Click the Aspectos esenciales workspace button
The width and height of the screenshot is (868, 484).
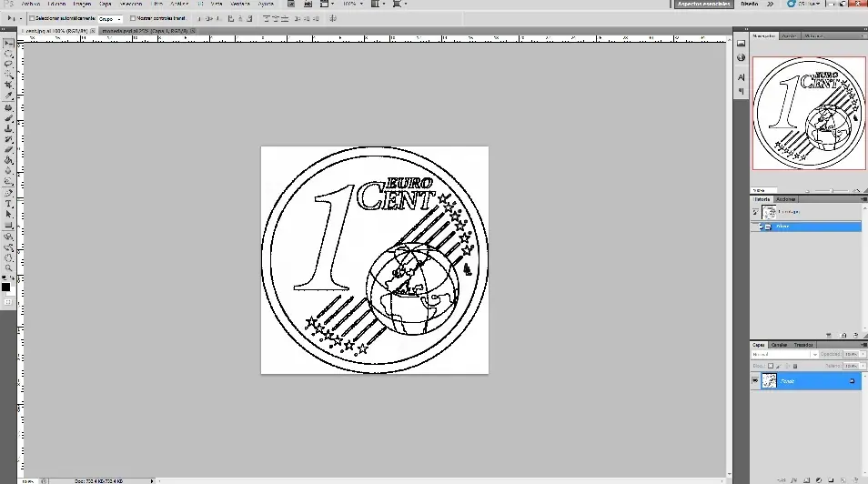pos(704,4)
